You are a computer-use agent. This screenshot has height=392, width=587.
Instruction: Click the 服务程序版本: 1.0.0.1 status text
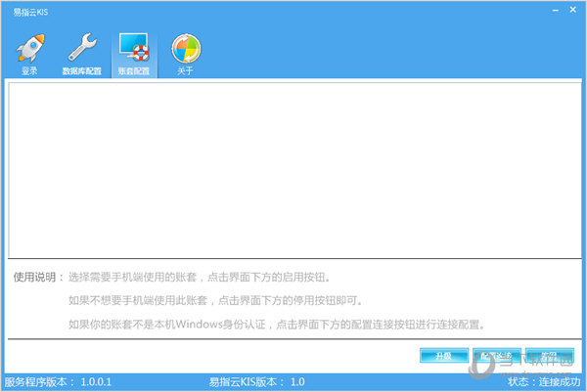tap(58, 382)
